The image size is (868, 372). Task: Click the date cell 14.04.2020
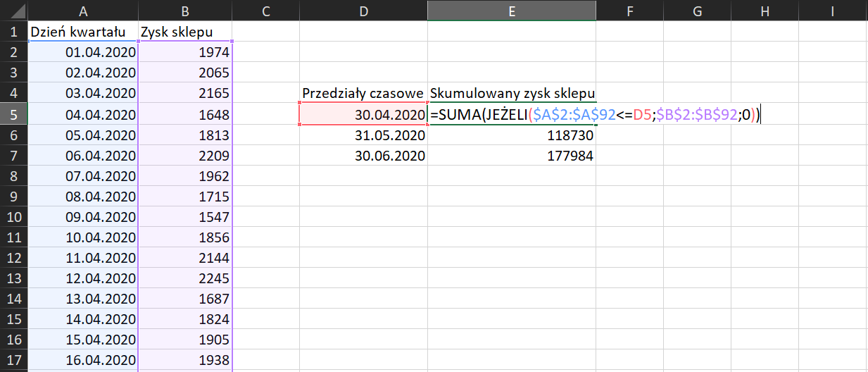[x=83, y=320]
